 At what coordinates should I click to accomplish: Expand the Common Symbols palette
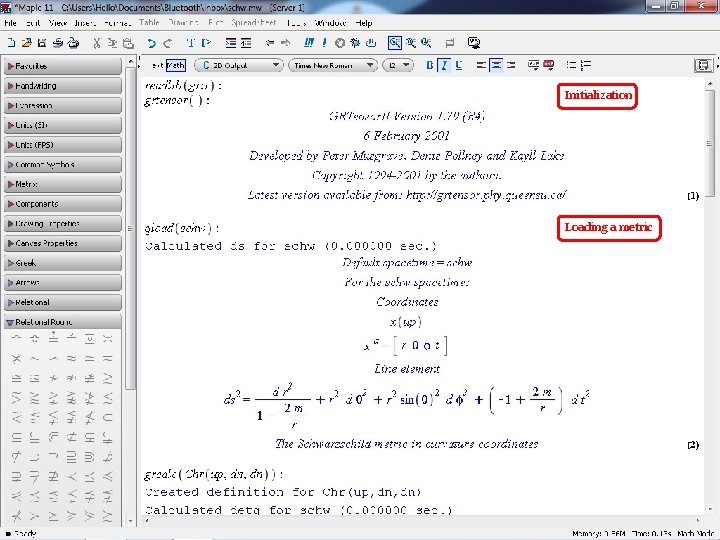tap(63, 164)
